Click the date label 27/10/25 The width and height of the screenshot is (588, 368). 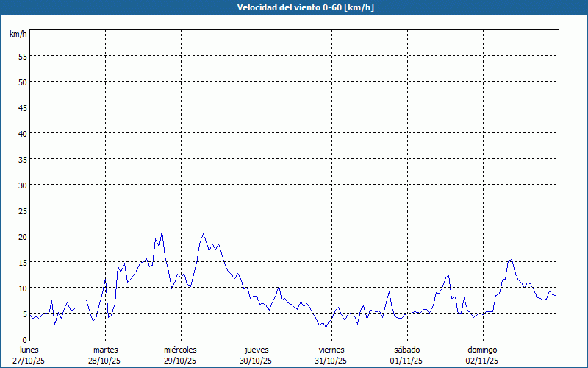click(x=29, y=361)
